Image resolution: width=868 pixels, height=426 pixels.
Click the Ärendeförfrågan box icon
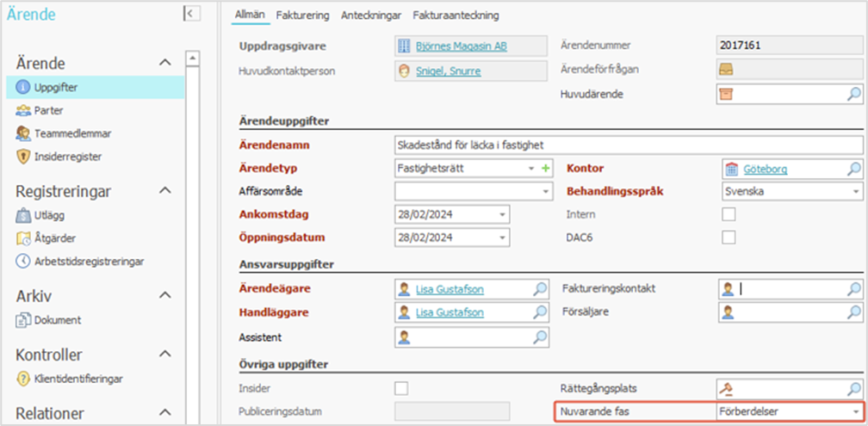pyautogui.click(x=726, y=71)
